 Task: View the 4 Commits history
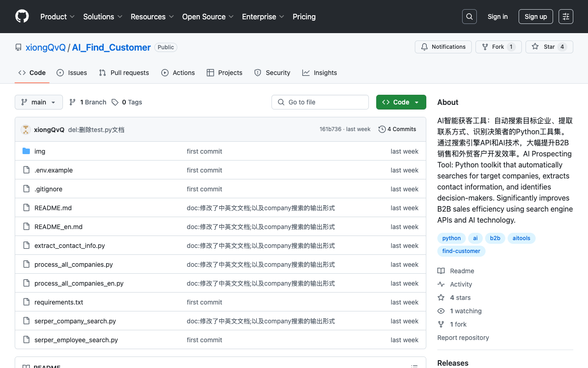pyautogui.click(x=397, y=129)
